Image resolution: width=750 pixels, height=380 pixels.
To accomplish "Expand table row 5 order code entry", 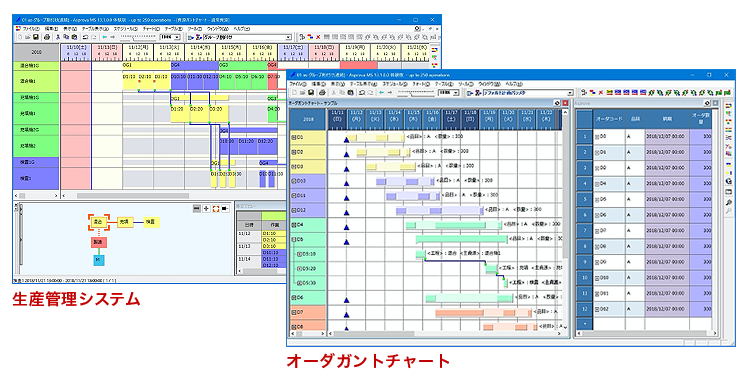I will (x=597, y=199).
